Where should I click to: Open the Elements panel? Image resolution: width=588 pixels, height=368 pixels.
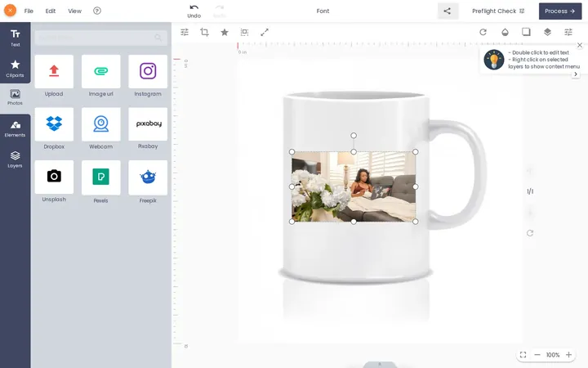[15, 129]
